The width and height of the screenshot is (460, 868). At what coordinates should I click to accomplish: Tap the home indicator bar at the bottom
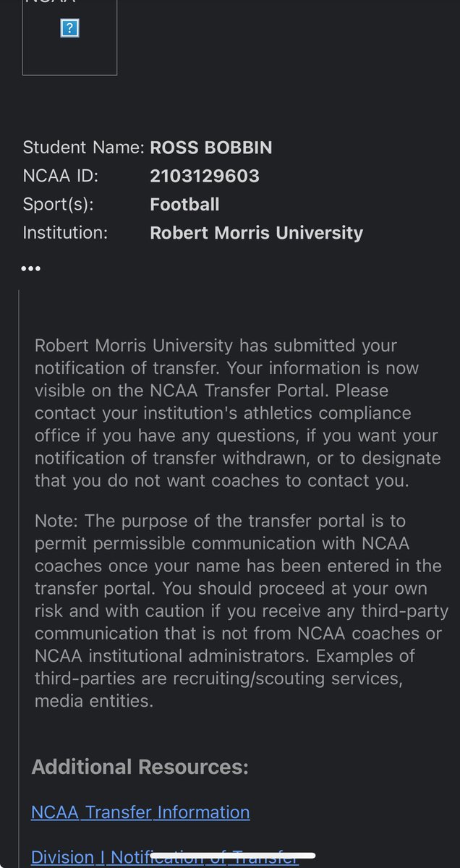click(x=233, y=856)
